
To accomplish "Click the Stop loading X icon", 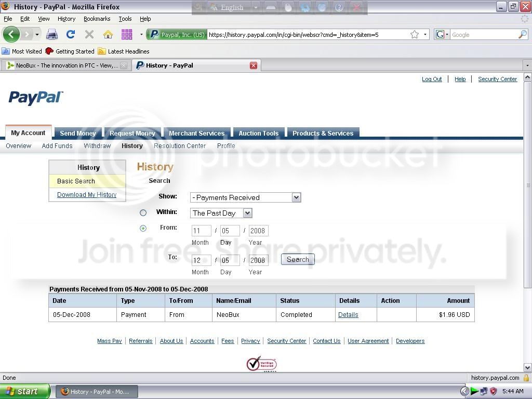I will [89, 34].
